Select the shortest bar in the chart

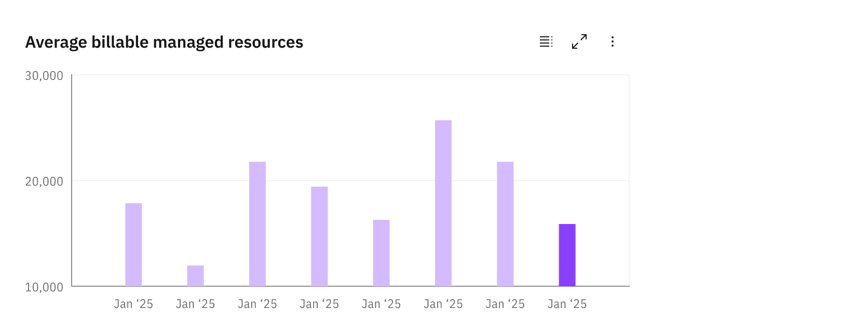(x=196, y=276)
